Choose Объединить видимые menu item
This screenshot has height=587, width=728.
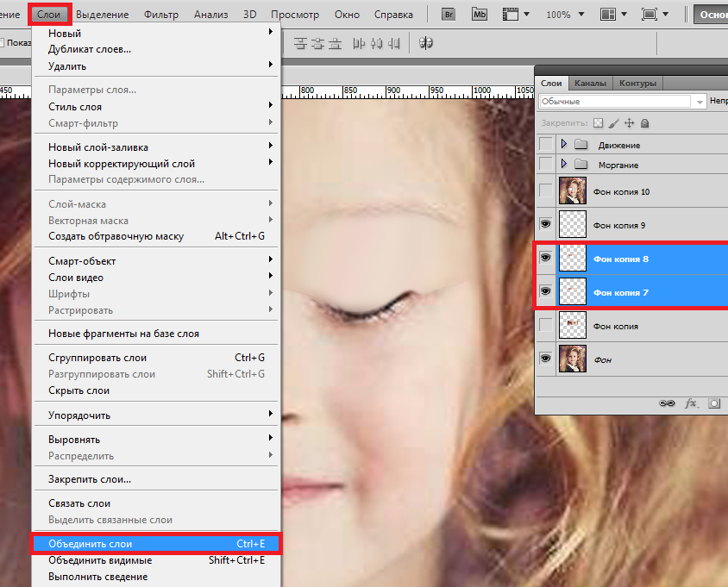click(156, 560)
